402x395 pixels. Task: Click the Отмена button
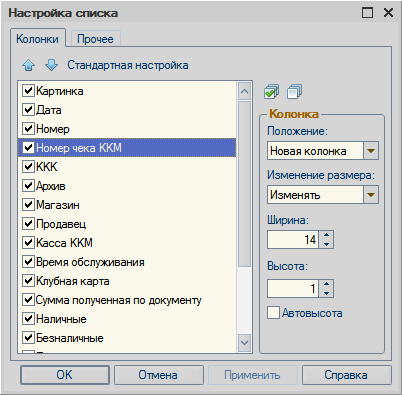click(159, 375)
